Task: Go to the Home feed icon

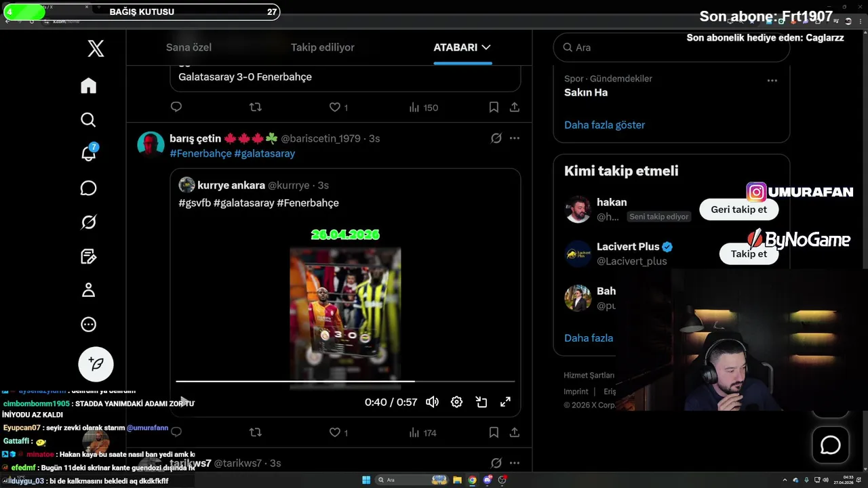Action: (x=89, y=85)
